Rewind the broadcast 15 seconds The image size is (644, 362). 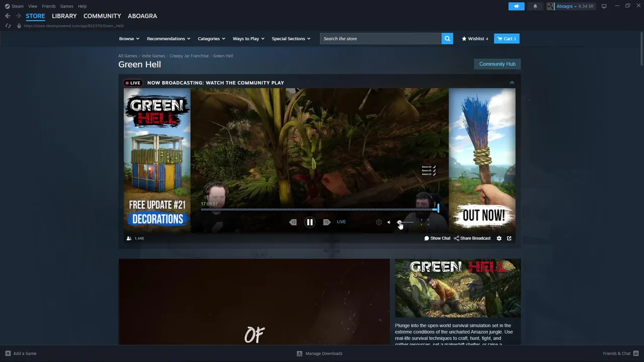tap(293, 222)
